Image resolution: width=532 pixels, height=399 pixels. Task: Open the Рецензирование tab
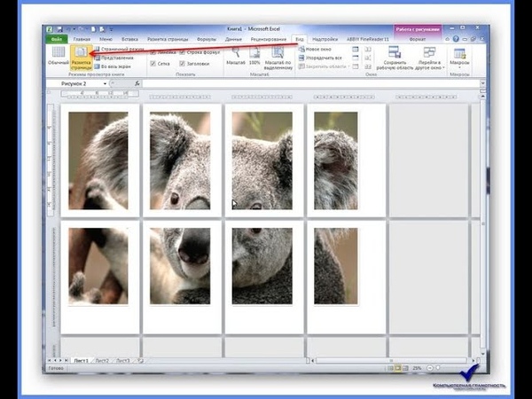tap(269, 39)
